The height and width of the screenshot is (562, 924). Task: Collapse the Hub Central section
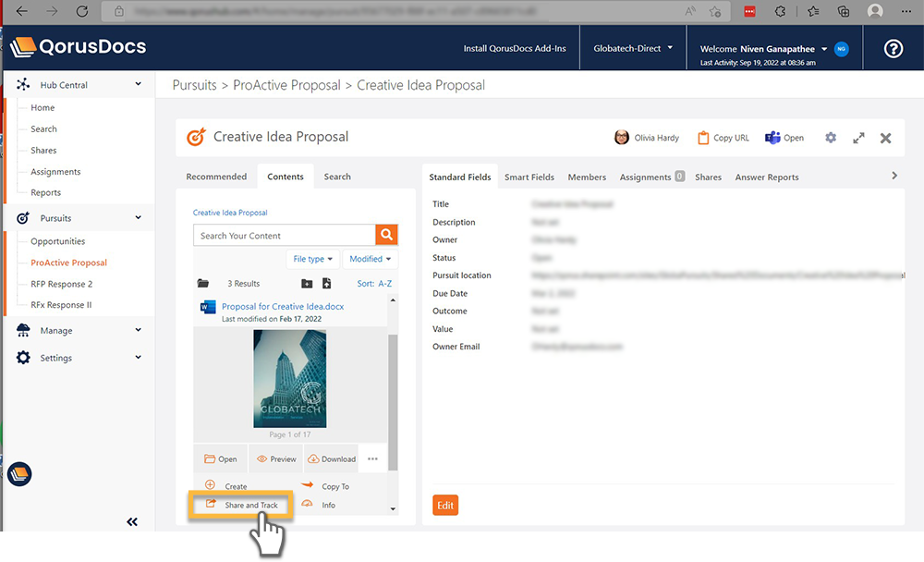(138, 84)
